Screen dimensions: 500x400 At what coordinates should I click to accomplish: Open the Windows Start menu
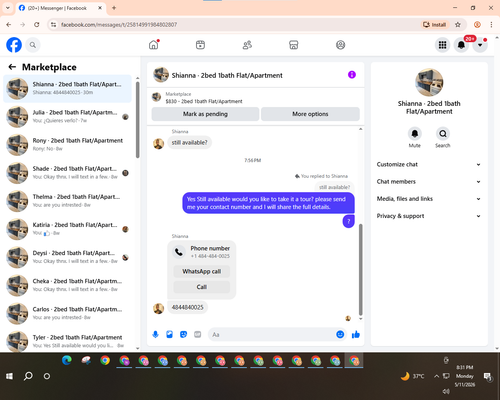pos(9,376)
